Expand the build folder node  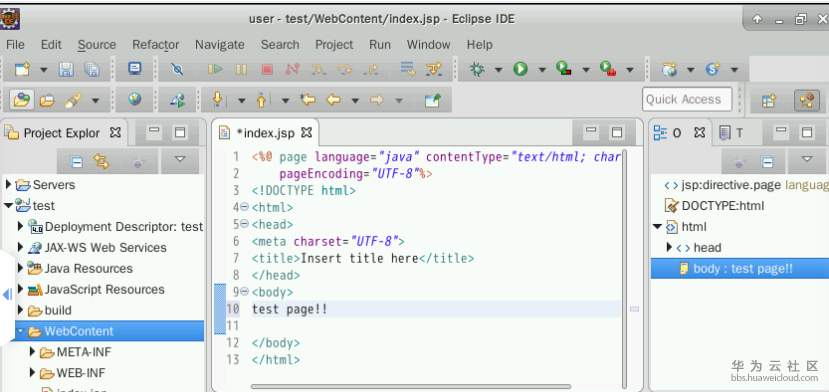click(x=20, y=310)
